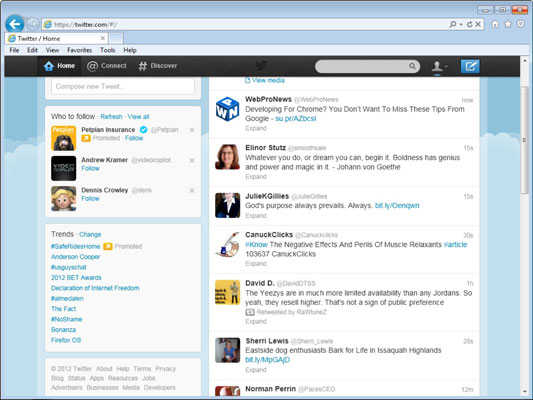Open the Help menu
This screenshot has width=533, height=400.
[x=130, y=50]
